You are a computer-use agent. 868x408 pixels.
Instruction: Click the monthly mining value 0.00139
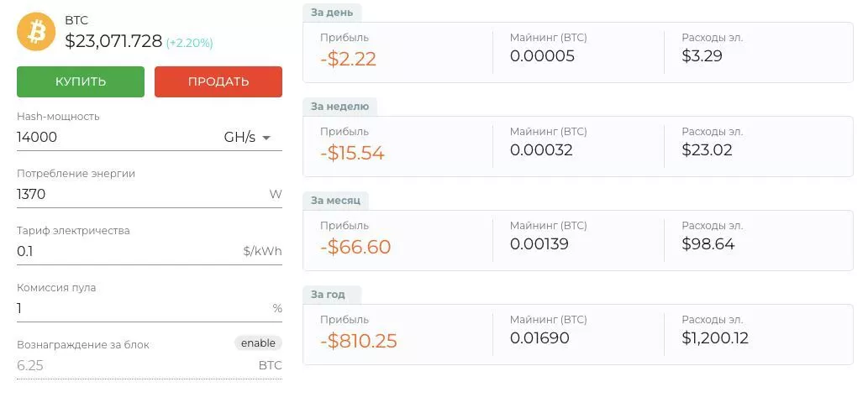(539, 244)
